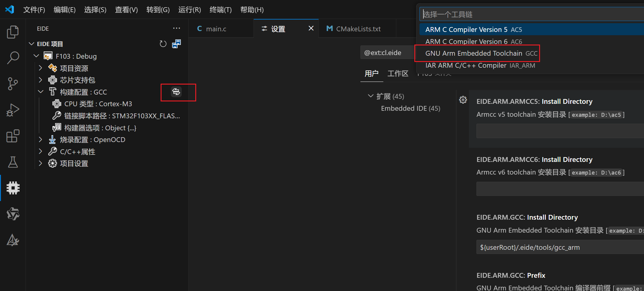The height and width of the screenshot is (291, 644).
Task: Click the 项目资源 folder icon
Action: [x=52, y=68]
